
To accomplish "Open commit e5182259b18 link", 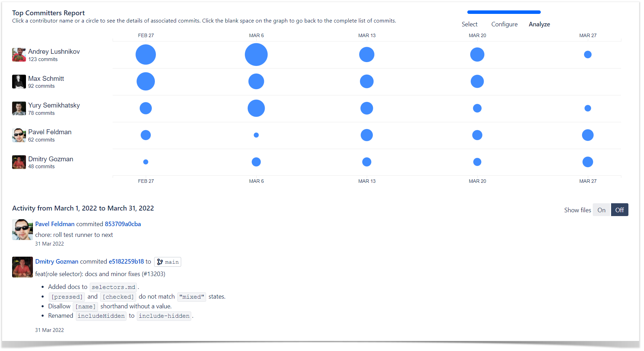I will pyautogui.click(x=126, y=262).
